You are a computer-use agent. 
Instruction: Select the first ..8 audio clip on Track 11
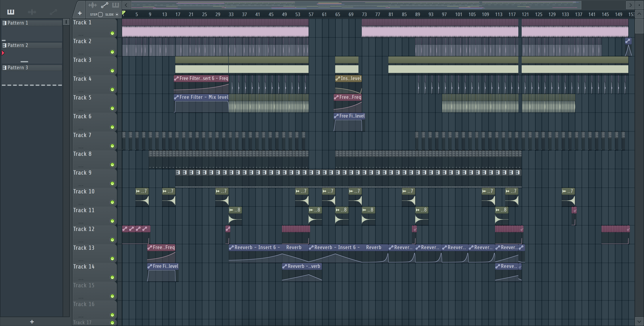(x=235, y=216)
